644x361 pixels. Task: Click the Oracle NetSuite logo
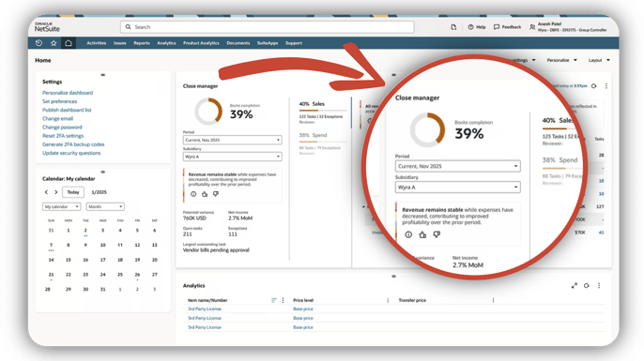coord(47,27)
